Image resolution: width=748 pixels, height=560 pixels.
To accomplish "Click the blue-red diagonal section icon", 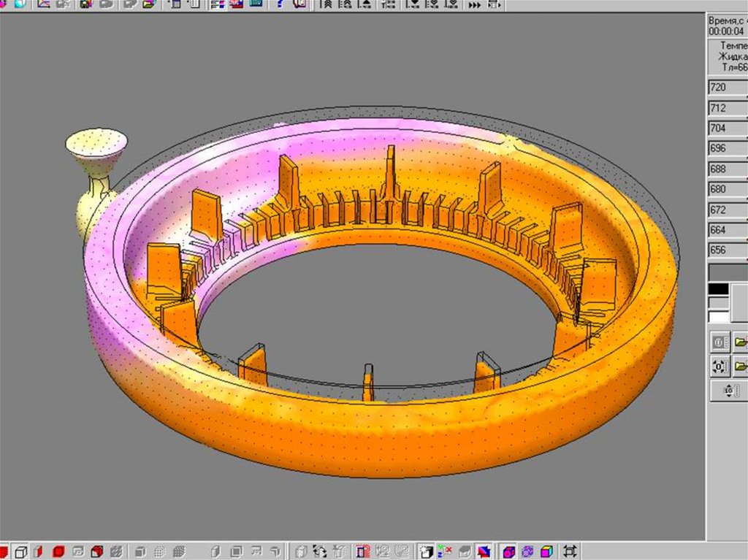I will 483,551.
